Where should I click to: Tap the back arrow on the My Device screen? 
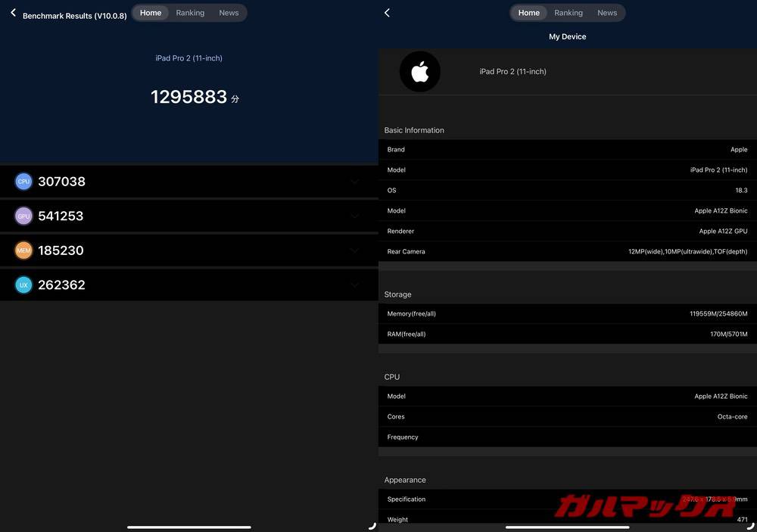coord(386,11)
